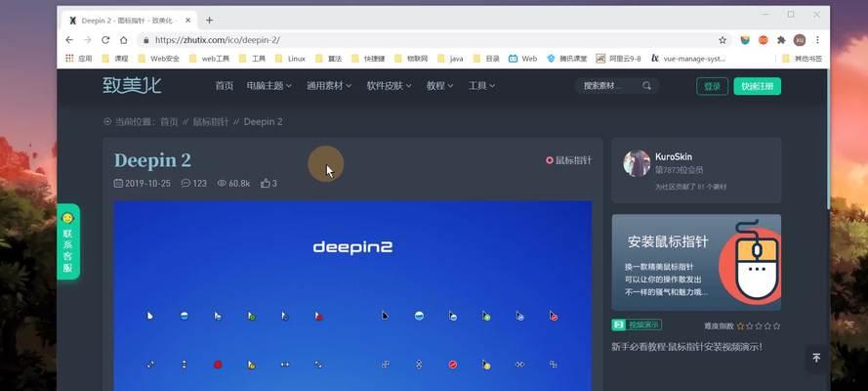Open the extensions puzzle icon

pos(781,40)
